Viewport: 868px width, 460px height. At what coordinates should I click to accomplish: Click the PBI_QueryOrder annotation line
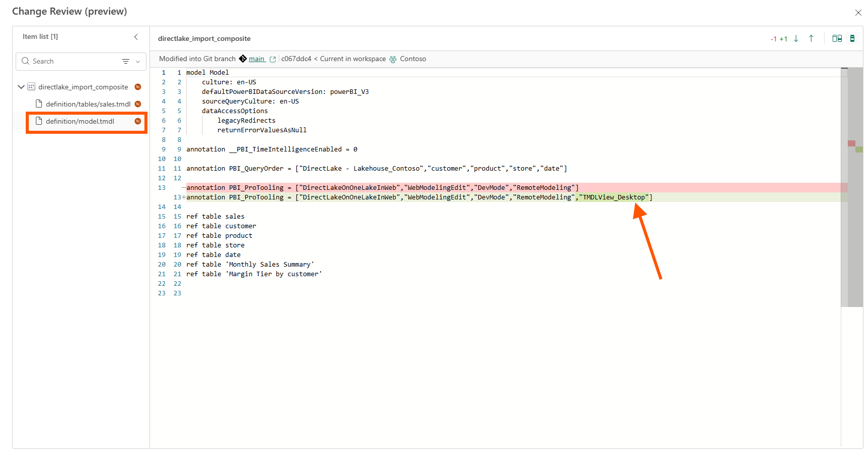tap(377, 169)
